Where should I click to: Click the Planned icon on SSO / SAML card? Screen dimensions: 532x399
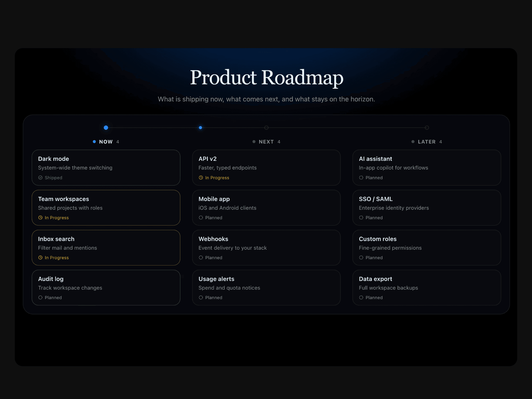point(361,218)
